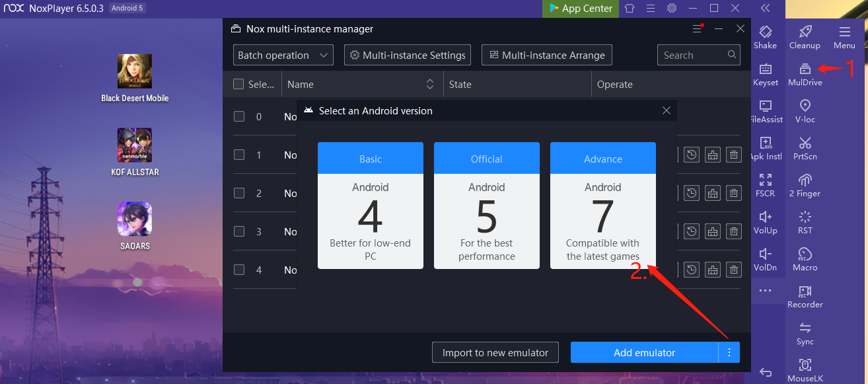Sort instances by Name column arrows
This screenshot has height=384, width=868.
430,84
